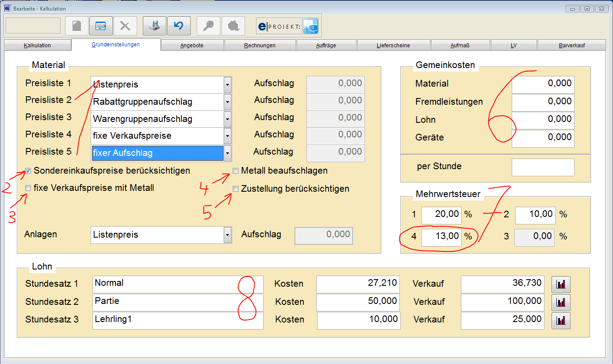Click the Gemeinkosten Lohn field
Screen dimensions: 613x364
(x=543, y=120)
